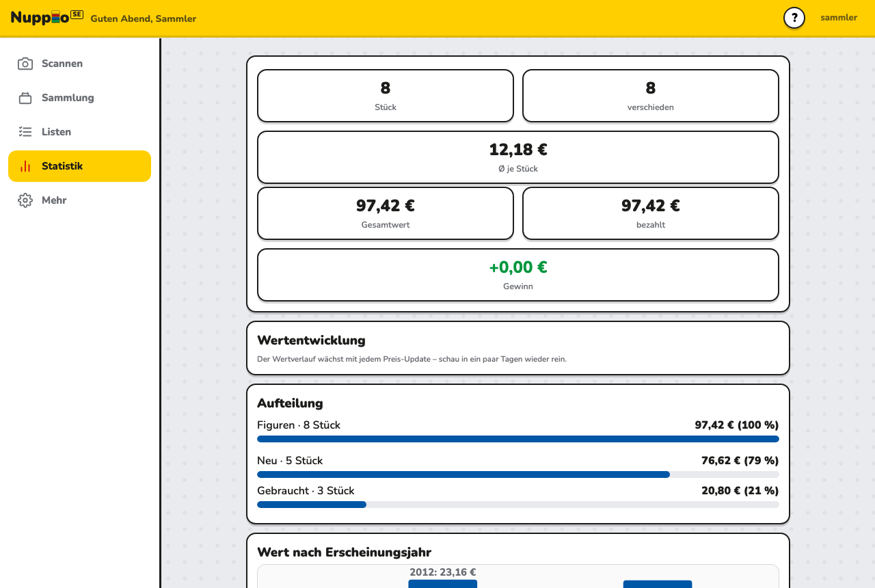Go to the Sammlung section
This screenshot has height=588, width=875.
point(79,98)
